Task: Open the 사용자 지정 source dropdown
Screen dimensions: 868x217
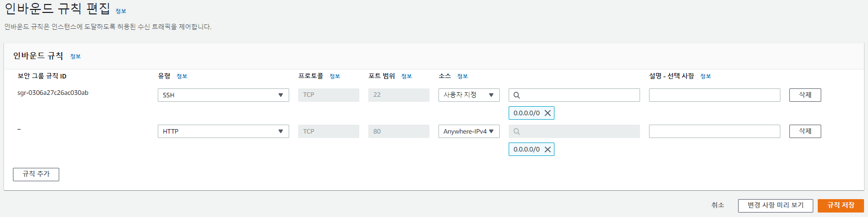Action: 469,95
